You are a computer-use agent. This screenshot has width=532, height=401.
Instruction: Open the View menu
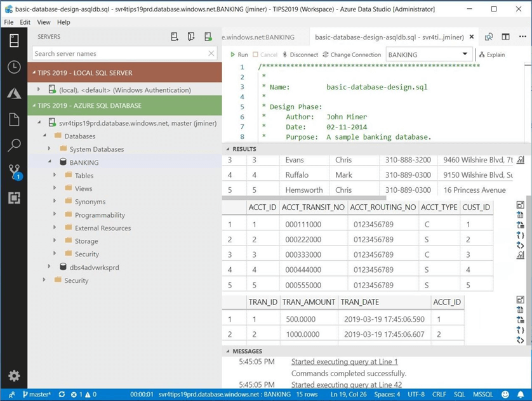tap(44, 22)
